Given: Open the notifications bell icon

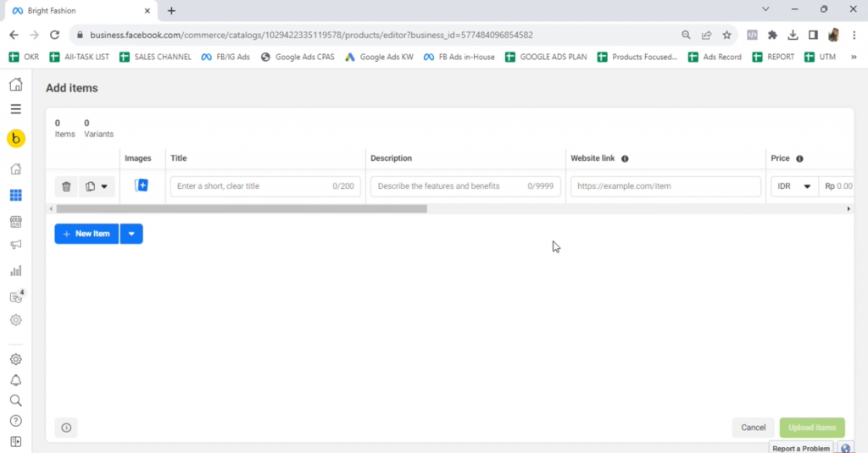Looking at the screenshot, I should click(x=15, y=380).
